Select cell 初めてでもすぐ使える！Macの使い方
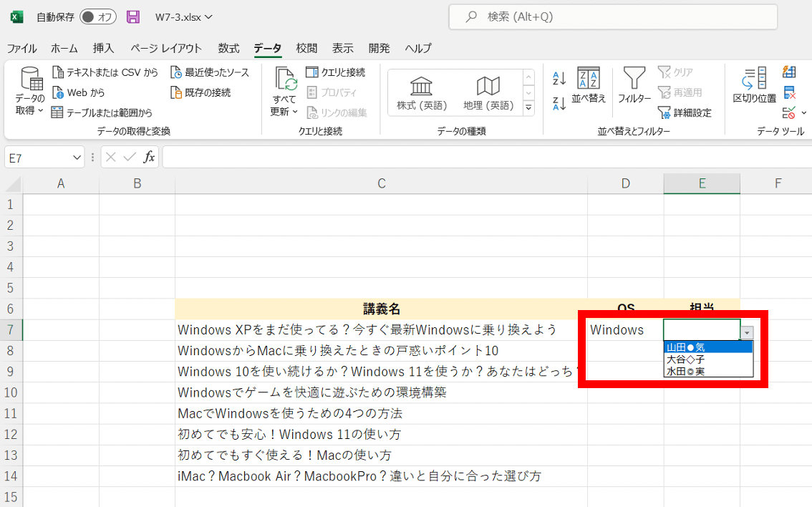This screenshot has width=812, height=507. click(381, 455)
